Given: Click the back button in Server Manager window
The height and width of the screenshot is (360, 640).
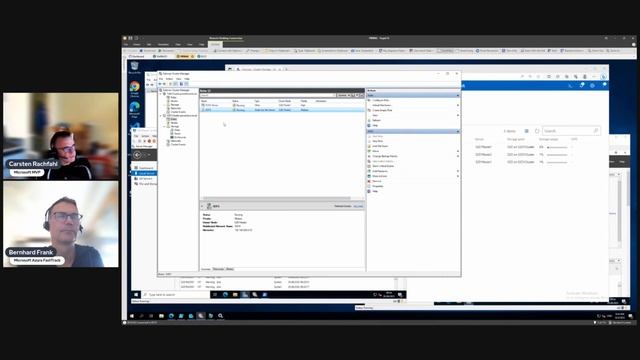Looking at the screenshot, I should [x=138, y=155].
